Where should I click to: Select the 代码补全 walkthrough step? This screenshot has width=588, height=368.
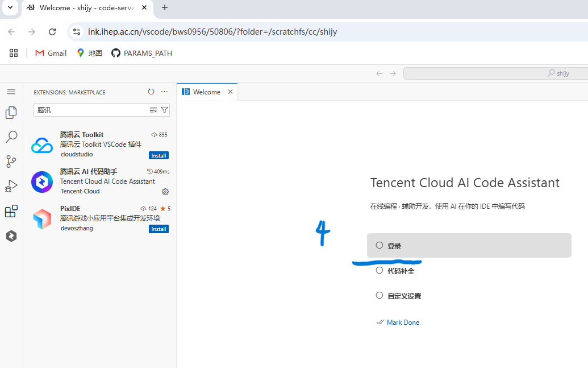click(401, 271)
